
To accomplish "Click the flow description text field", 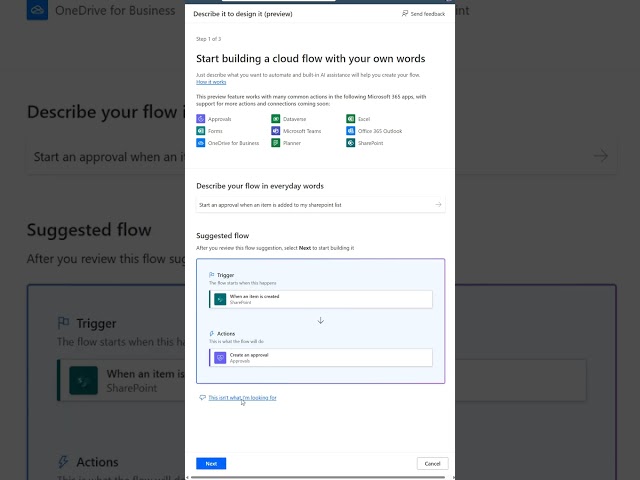I will [x=320, y=205].
